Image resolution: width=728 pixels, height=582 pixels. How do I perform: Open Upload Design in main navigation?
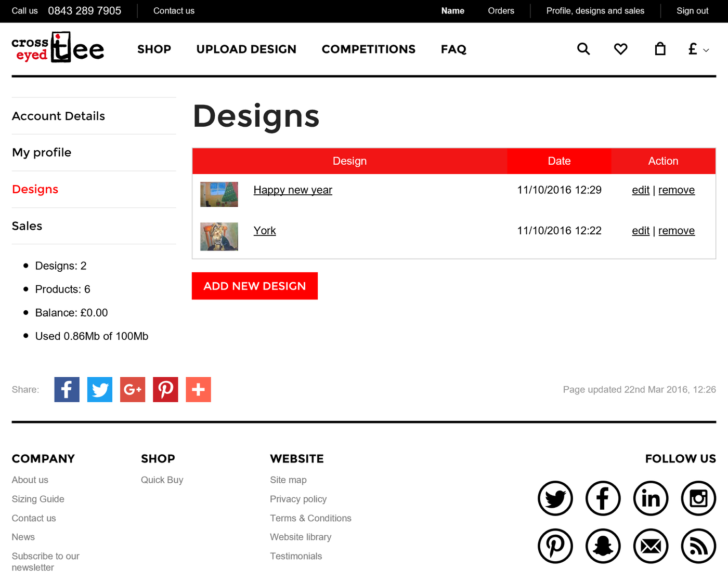tap(246, 49)
